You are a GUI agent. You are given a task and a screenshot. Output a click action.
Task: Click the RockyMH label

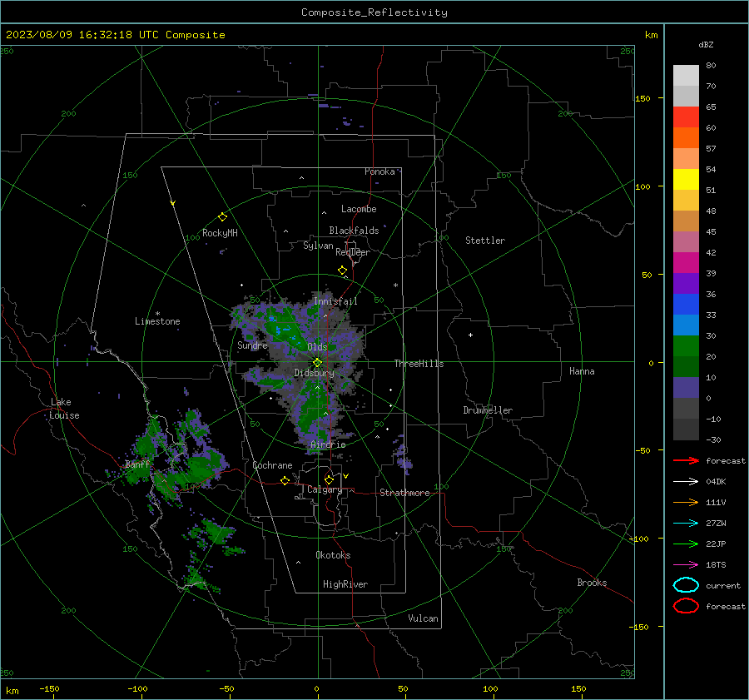coord(220,233)
